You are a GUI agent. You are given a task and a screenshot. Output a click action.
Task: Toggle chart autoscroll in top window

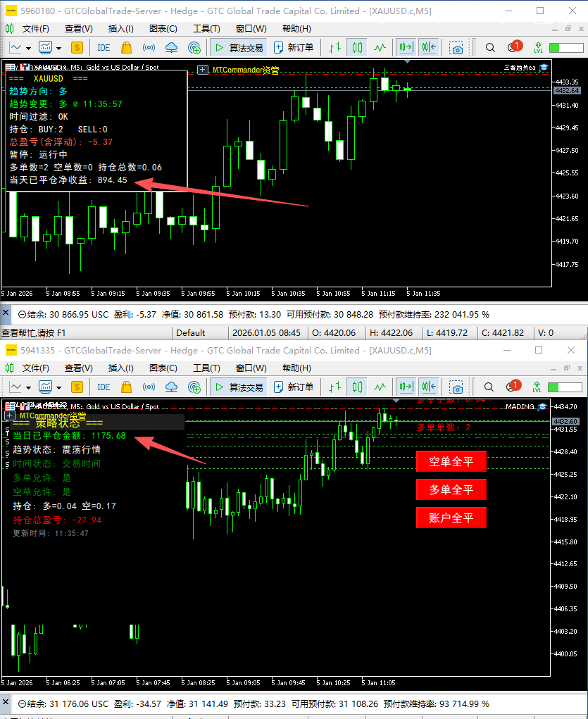pyautogui.click(x=430, y=48)
